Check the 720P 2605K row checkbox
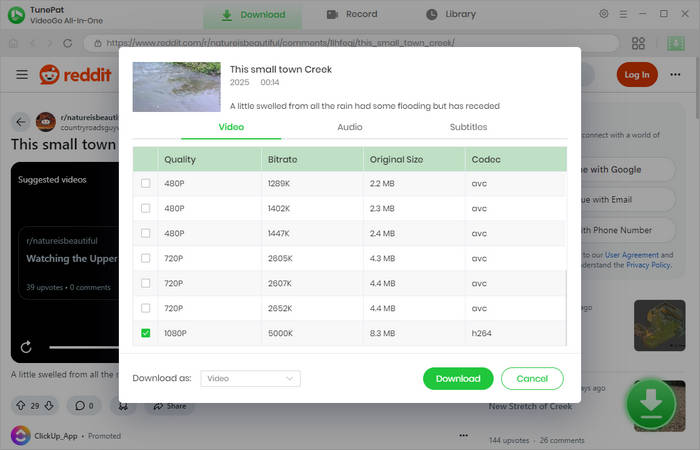The width and height of the screenshot is (700, 450). click(146, 258)
